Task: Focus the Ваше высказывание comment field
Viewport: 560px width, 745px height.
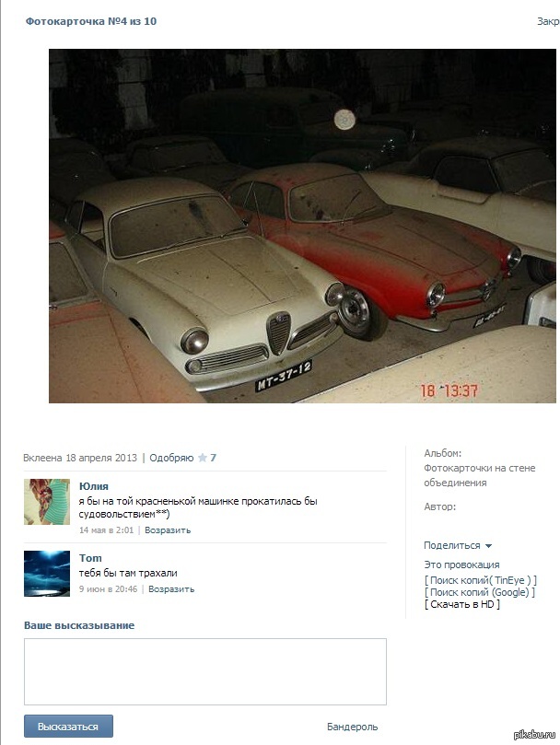Action: pos(205,671)
